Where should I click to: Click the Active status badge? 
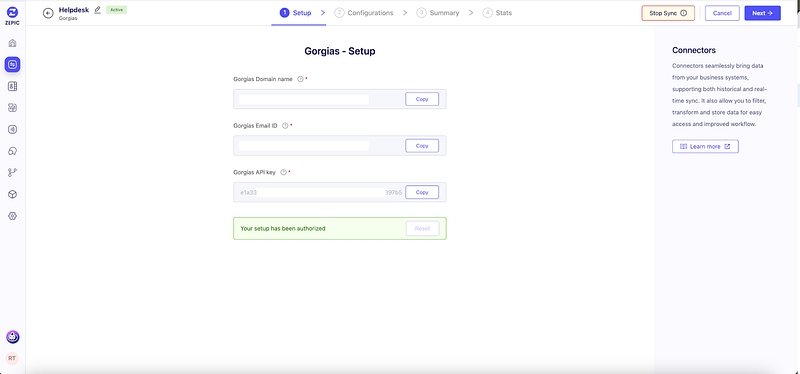pyautogui.click(x=116, y=10)
